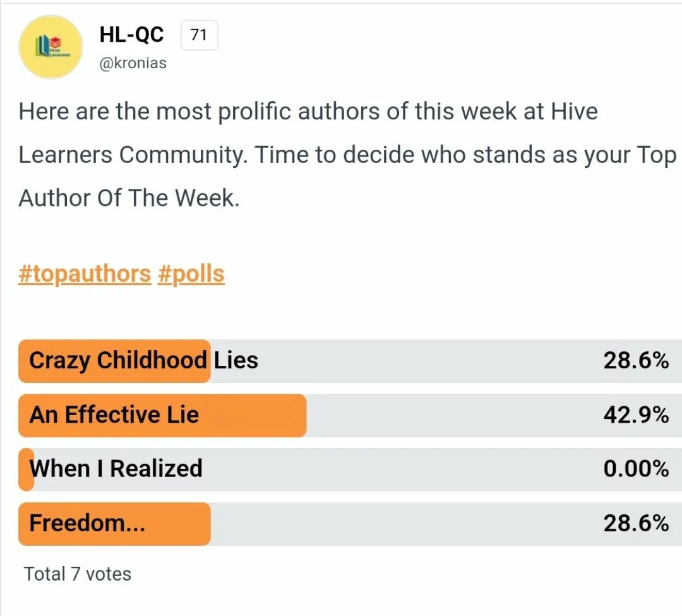Vote for An Effective Lie option

point(350,416)
